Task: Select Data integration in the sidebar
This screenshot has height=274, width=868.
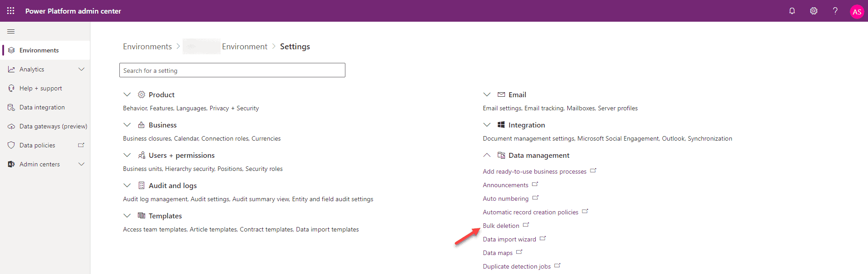Action: point(45,107)
